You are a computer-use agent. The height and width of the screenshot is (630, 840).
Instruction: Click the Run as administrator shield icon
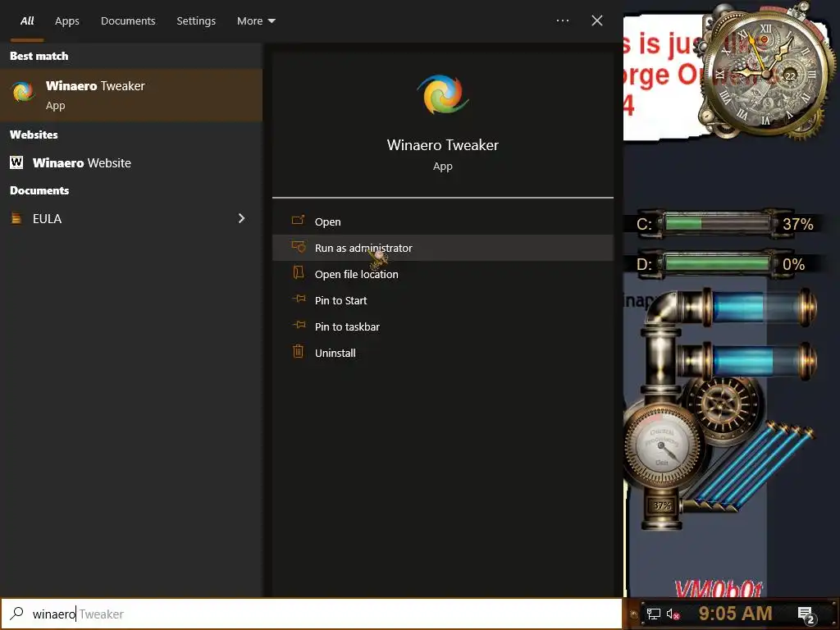tap(299, 246)
